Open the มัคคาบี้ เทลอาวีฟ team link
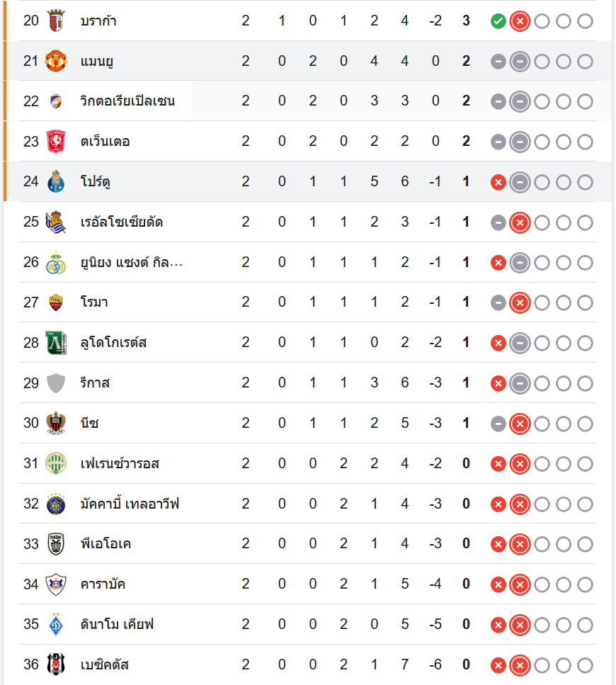 click(x=130, y=504)
